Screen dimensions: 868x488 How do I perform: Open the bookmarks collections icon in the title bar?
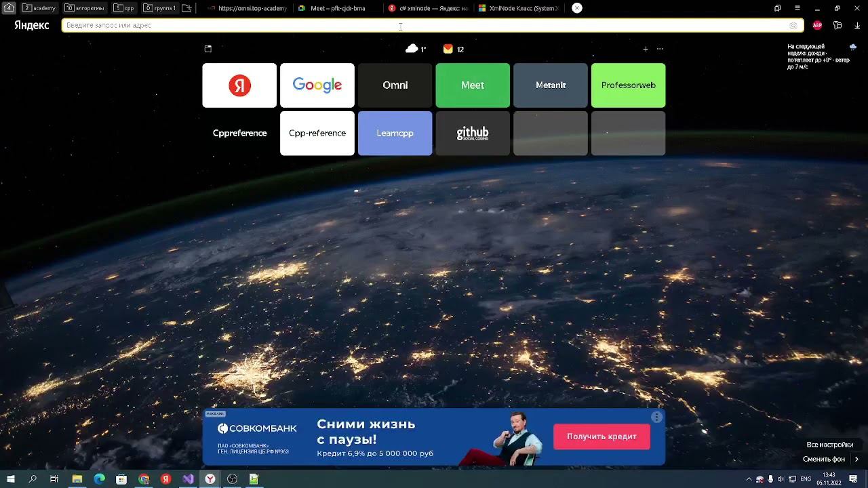tap(777, 8)
